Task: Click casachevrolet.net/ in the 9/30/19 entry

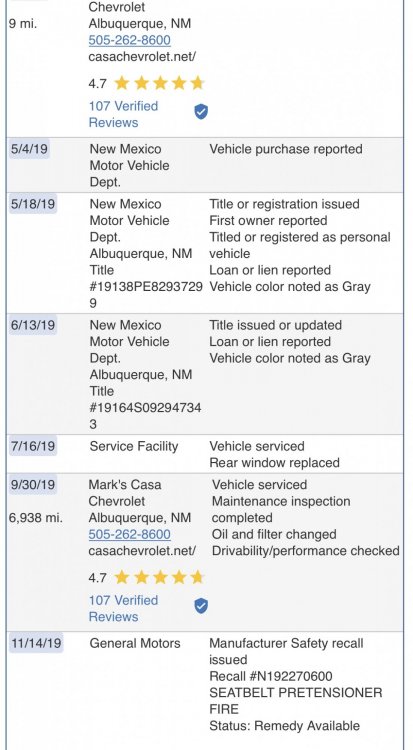Action: coord(142,551)
